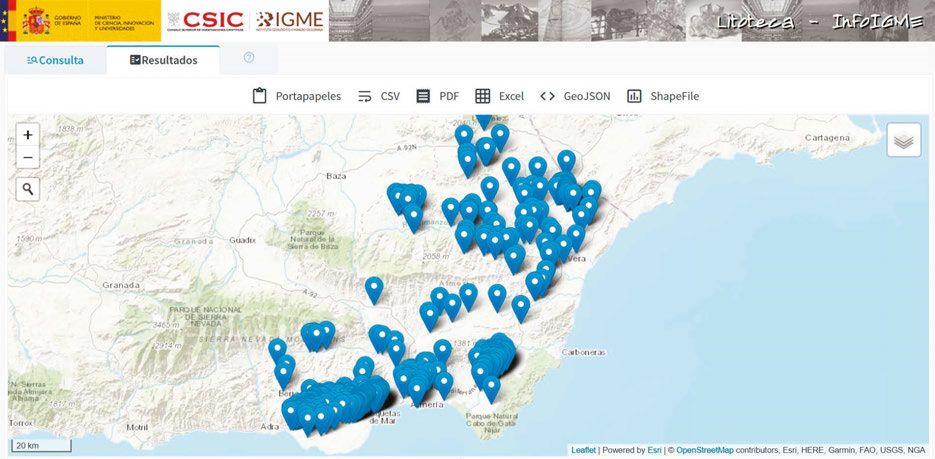The height and width of the screenshot is (459, 935).
Task: Switch to the Consulta tab
Action: click(x=55, y=60)
